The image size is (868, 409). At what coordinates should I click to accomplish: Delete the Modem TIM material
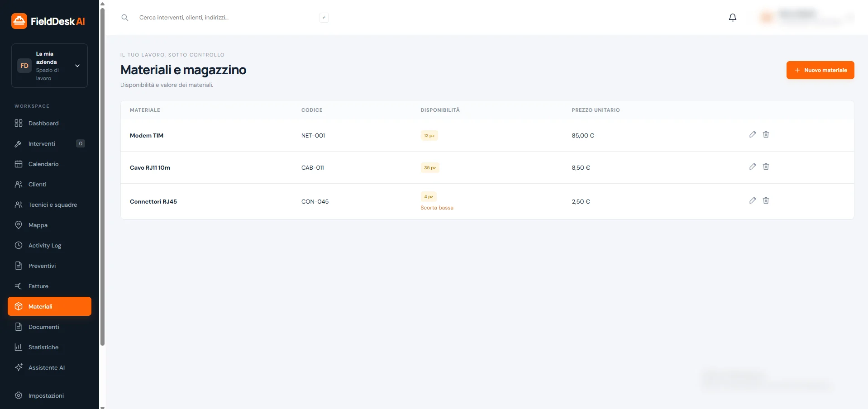(766, 134)
